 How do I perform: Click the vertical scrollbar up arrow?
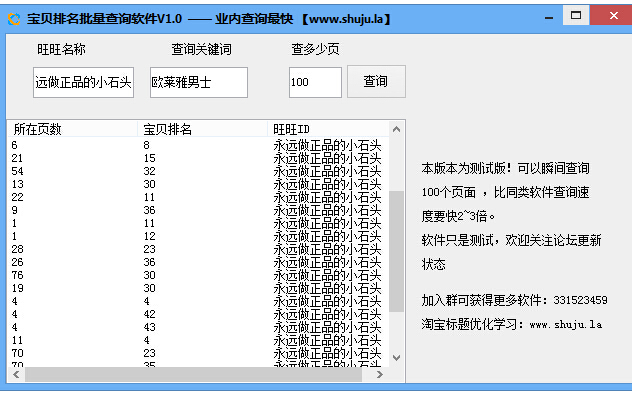pos(397,129)
